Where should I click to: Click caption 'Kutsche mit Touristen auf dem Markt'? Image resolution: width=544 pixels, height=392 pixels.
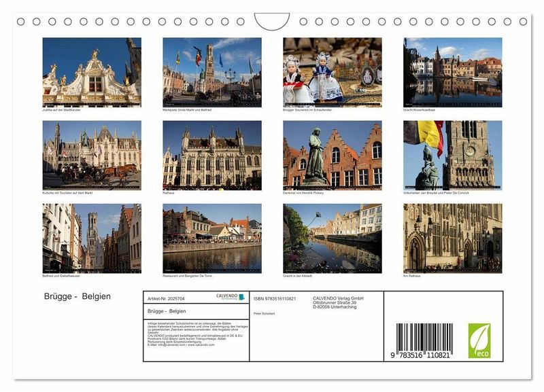[x=67, y=193]
